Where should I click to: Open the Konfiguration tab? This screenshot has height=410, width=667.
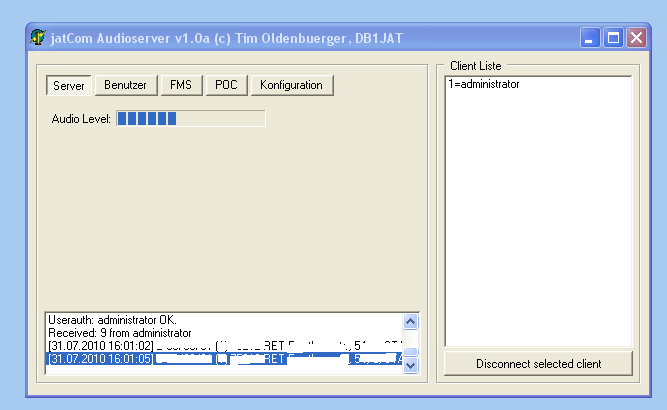tap(291, 85)
